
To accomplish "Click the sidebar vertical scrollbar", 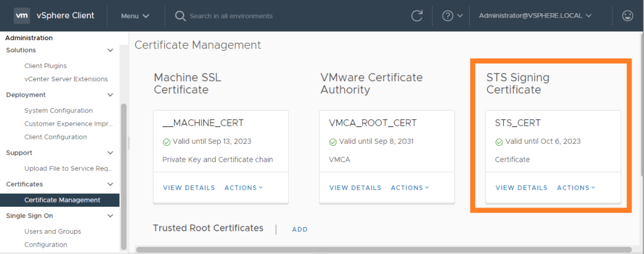I will [x=124, y=177].
